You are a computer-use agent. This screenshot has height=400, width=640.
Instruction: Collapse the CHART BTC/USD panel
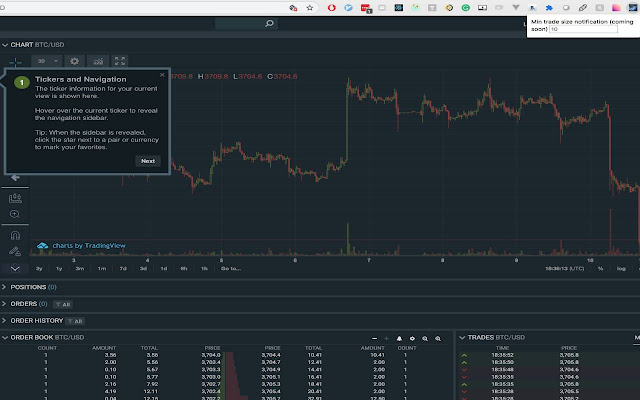(5, 45)
